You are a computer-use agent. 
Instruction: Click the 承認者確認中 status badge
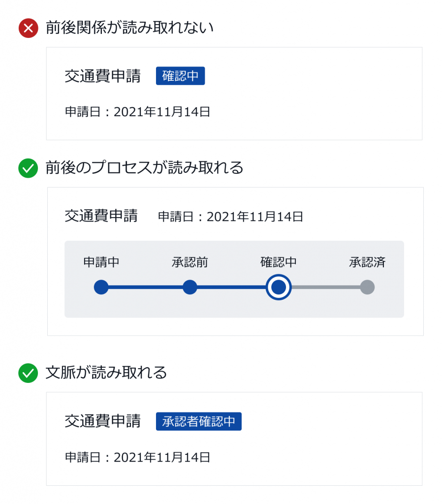pyautogui.click(x=199, y=421)
